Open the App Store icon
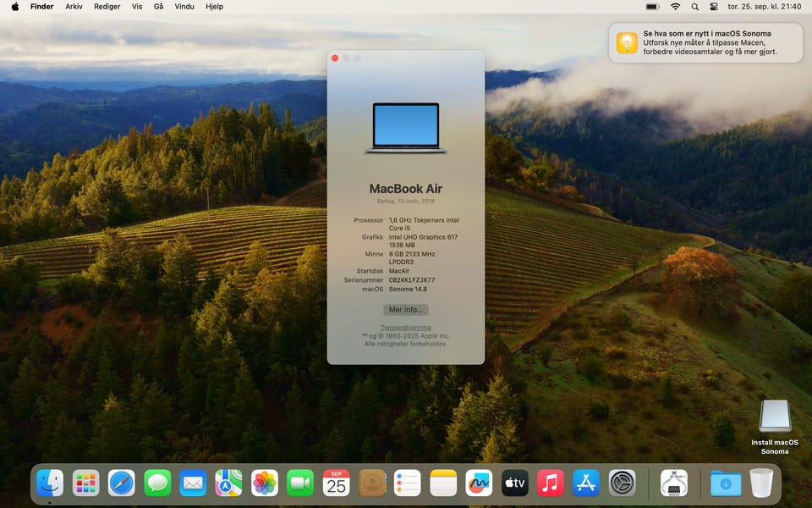Image resolution: width=812 pixels, height=508 pixels. 586,483
